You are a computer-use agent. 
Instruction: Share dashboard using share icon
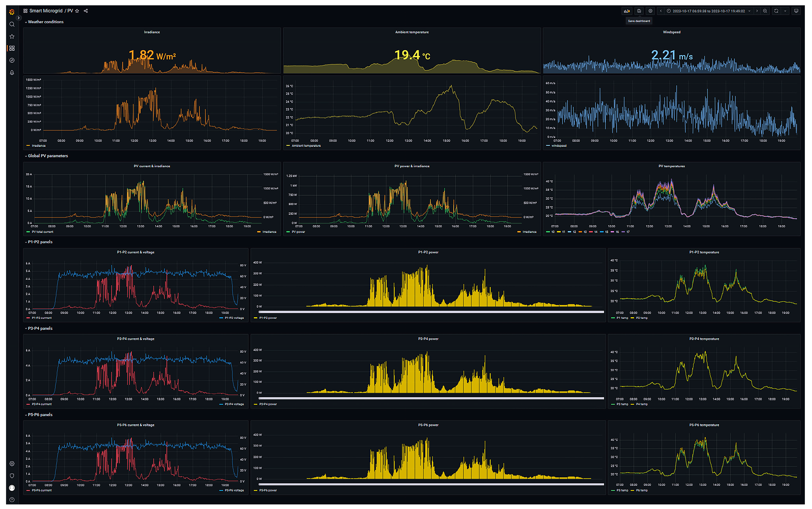(x=86, y=11)
